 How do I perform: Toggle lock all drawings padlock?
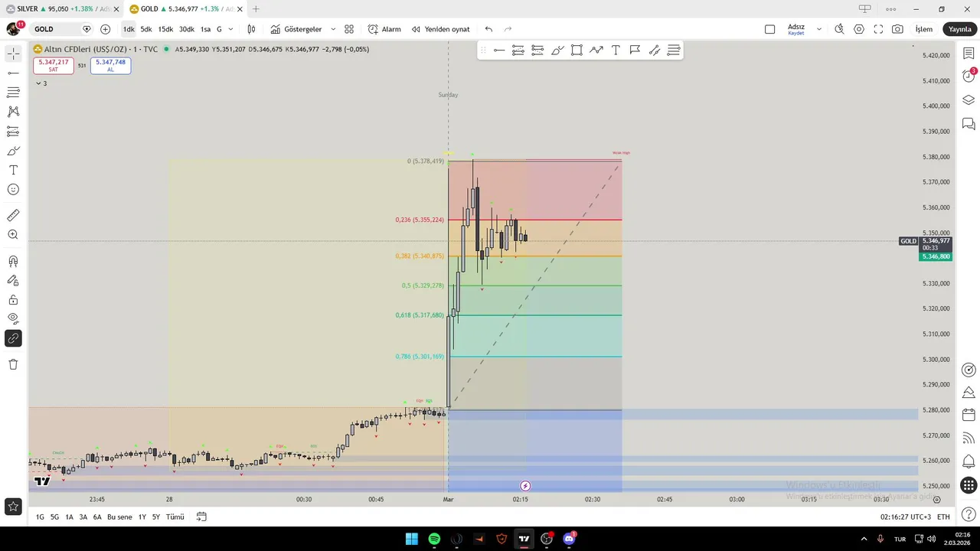point(13,300)
